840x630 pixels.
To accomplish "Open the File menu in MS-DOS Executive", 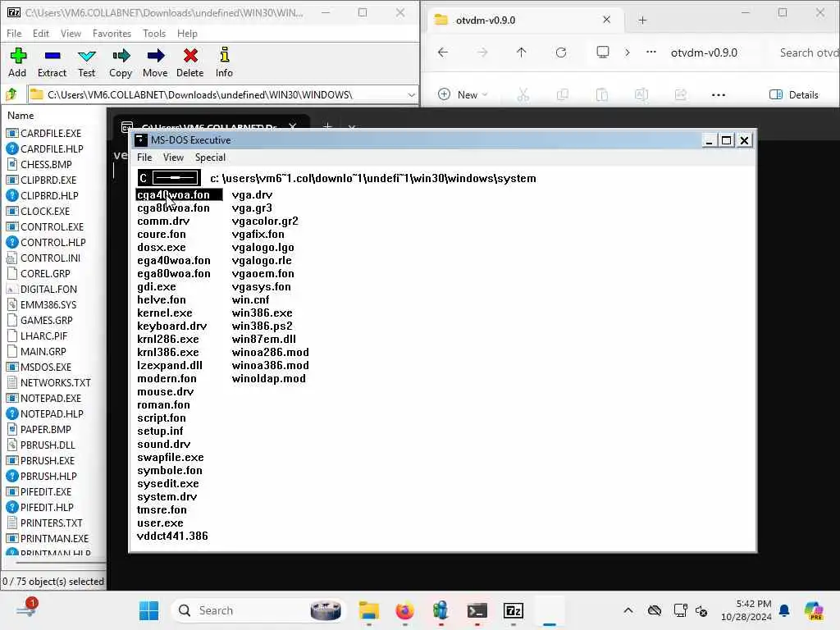I will pos(144,157).
